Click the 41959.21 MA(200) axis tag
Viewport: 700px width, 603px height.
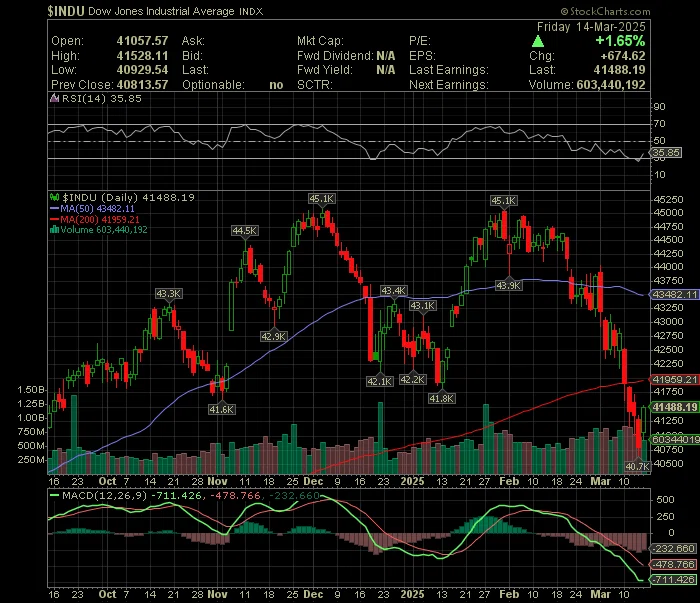pyautogui.click(x=675, y=380)
